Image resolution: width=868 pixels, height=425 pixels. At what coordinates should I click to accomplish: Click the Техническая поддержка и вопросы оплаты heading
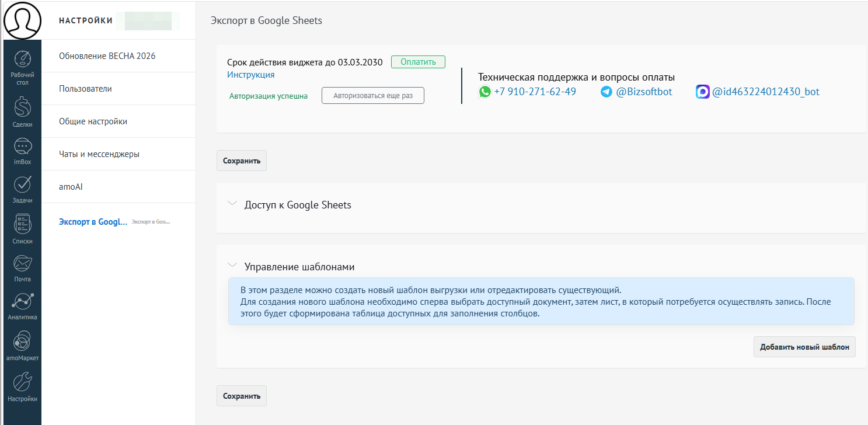pyautogui.click(x=576, y=77)
